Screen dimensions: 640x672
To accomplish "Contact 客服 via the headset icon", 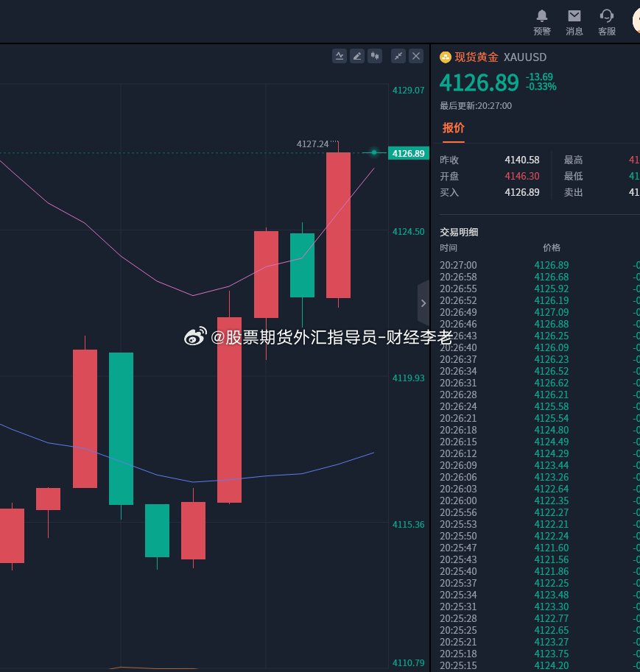I will (607, 22).
